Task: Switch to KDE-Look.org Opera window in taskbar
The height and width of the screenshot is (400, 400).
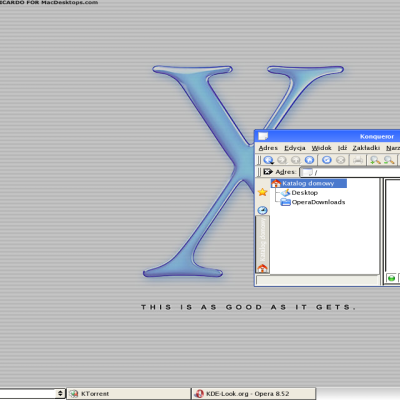Action: click(x=254, y=394)
